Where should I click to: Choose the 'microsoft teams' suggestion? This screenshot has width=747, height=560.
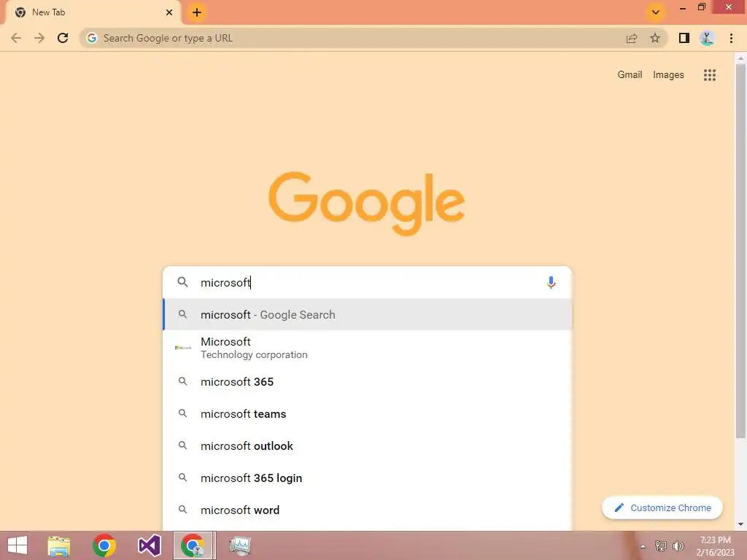[367, 414]
